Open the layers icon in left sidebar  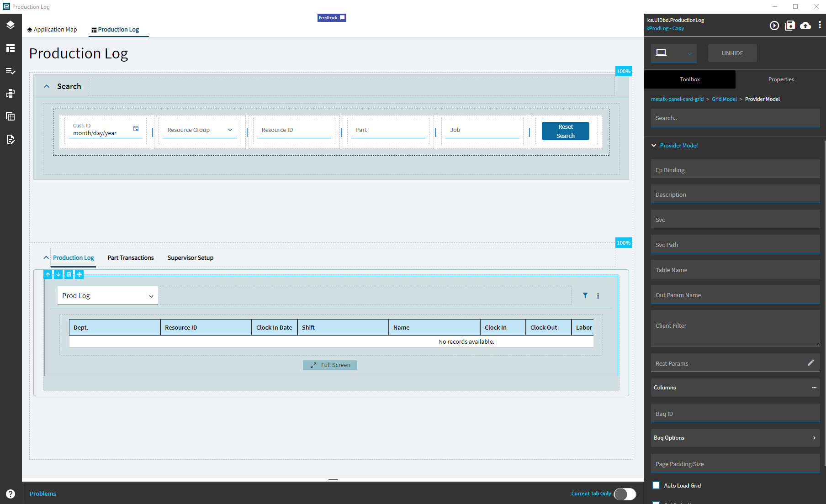[11, 25]
